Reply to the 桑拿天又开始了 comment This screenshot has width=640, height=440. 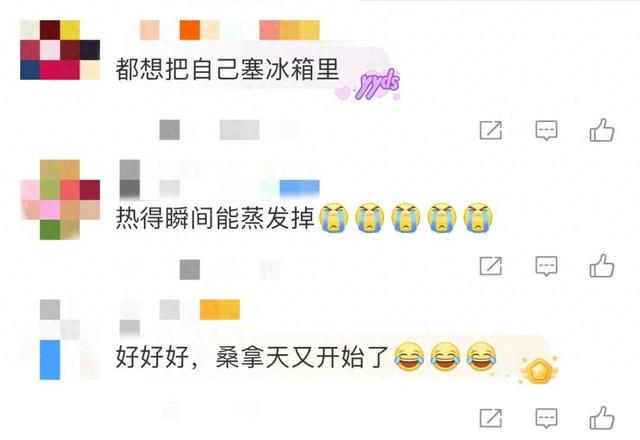546,418
